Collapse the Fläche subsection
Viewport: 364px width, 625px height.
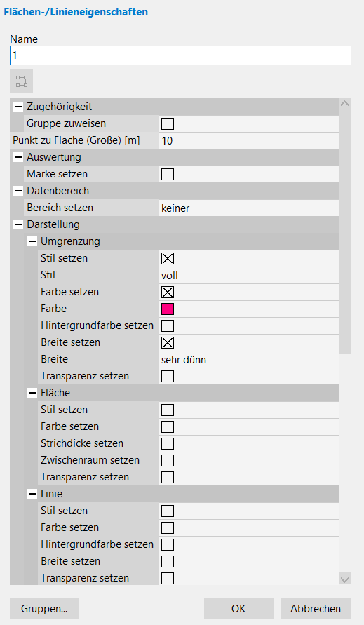coord(32,393)
